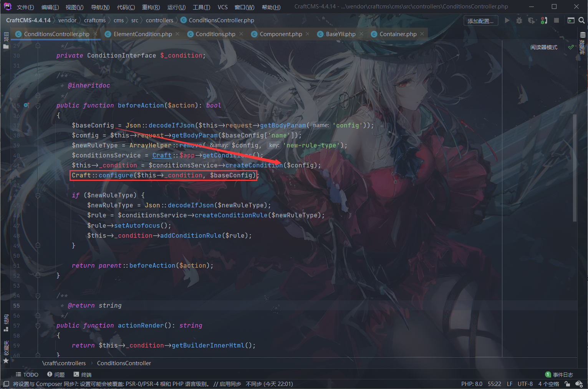The image size is (588, 389).
Task: Open the 事件日志 event log
Action: pos(559,374)
